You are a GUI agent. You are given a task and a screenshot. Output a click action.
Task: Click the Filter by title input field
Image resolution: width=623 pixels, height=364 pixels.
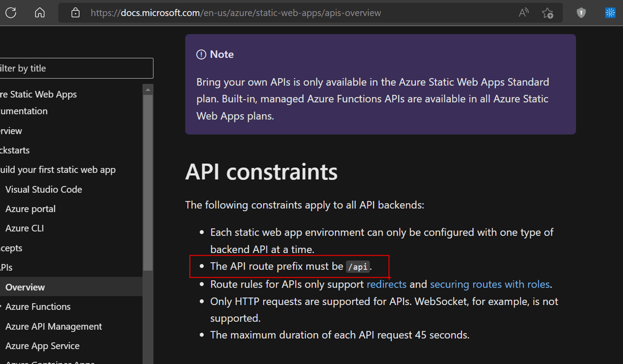tap(76, 67)
